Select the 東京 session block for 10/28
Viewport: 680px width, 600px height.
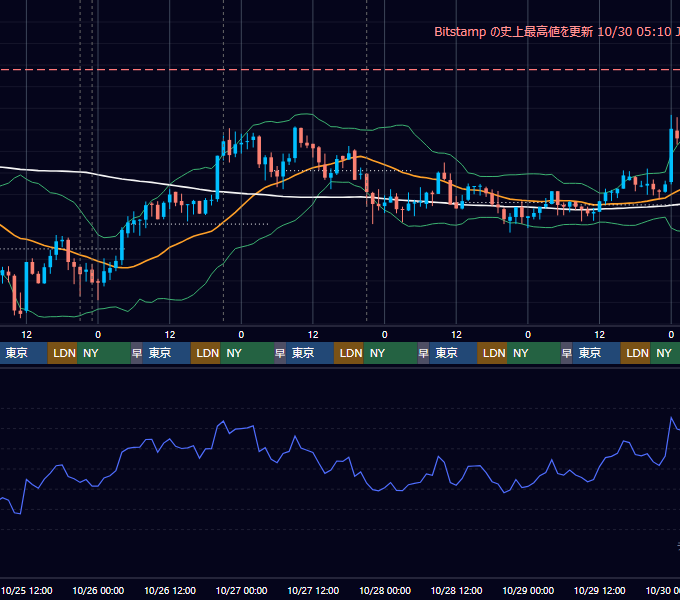point(453,353)
